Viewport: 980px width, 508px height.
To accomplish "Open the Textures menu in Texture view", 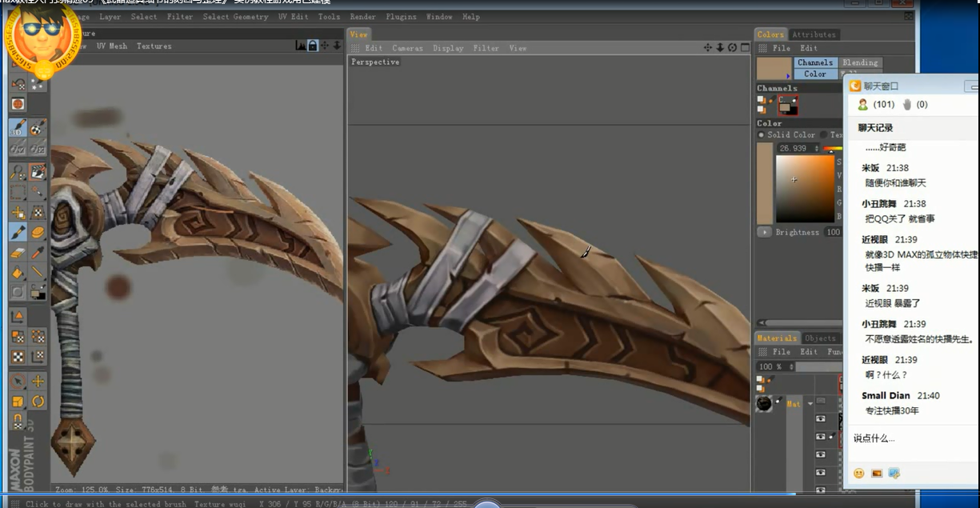I will pos(154,46).
